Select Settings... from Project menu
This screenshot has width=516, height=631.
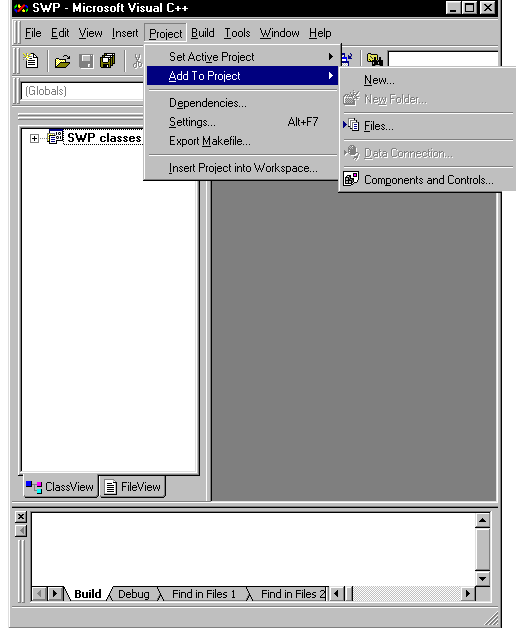[242, 122]
